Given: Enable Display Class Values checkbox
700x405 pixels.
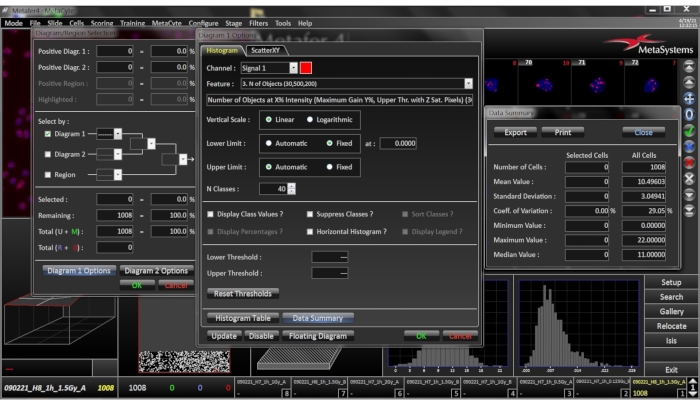Looking at the screenshot, I should pos(210,214).
